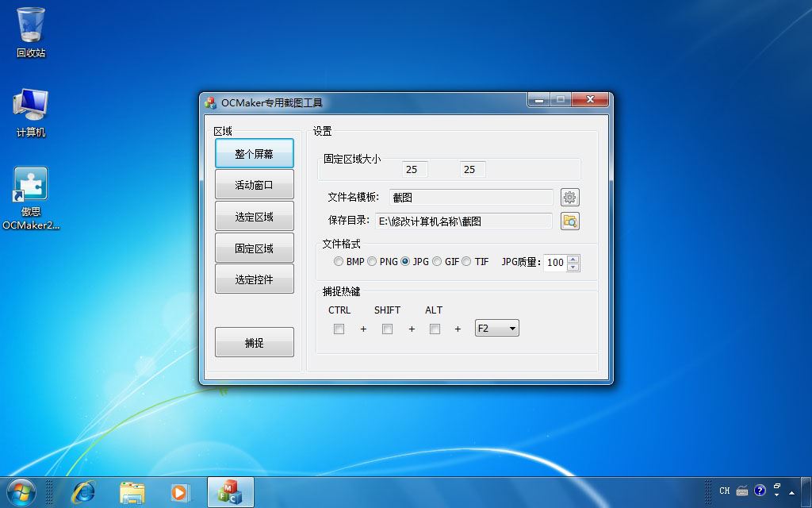Select BMP file format
Viewport: 812px width, 508px height.
tap(338, 262)
